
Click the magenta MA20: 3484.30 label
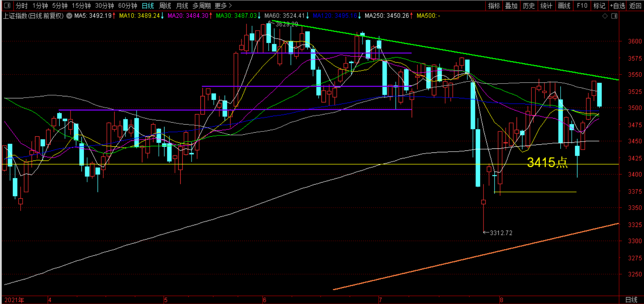[190, 16]
